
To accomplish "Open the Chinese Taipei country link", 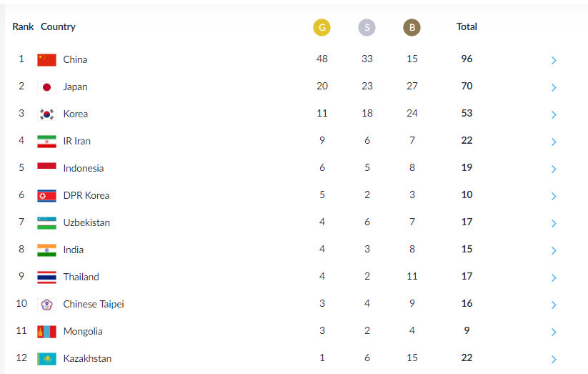I will point(93,304).
